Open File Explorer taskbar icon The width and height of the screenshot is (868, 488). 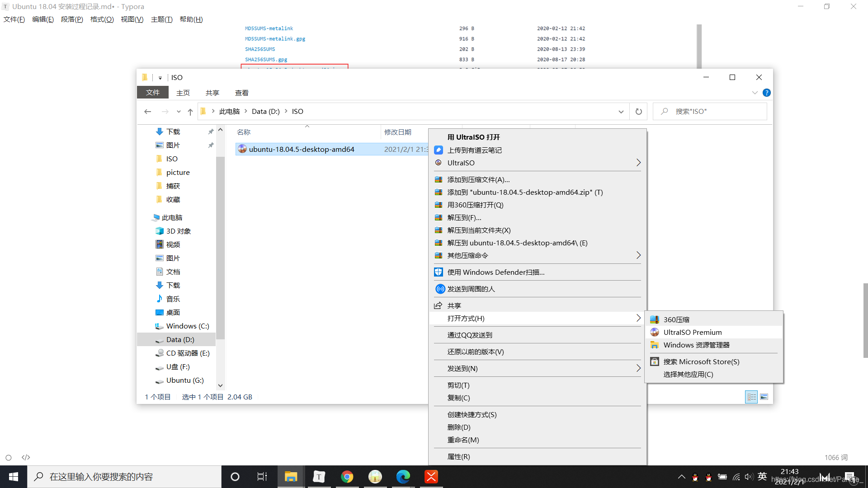(x=291, y=477)
